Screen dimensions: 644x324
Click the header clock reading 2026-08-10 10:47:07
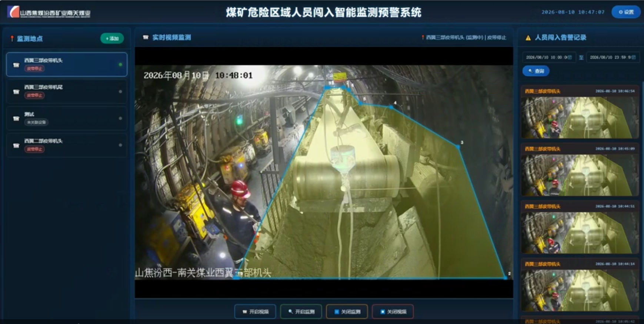coord(573,12)
